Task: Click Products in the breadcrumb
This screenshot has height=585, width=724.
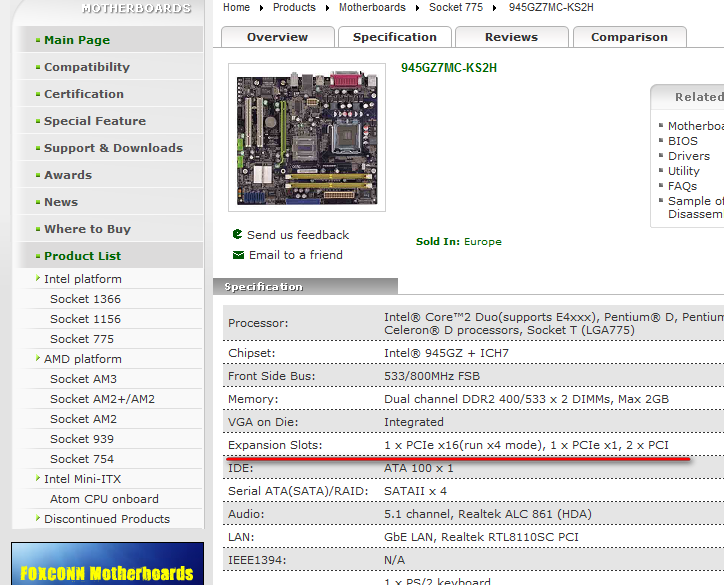Action: pos(294,7)
